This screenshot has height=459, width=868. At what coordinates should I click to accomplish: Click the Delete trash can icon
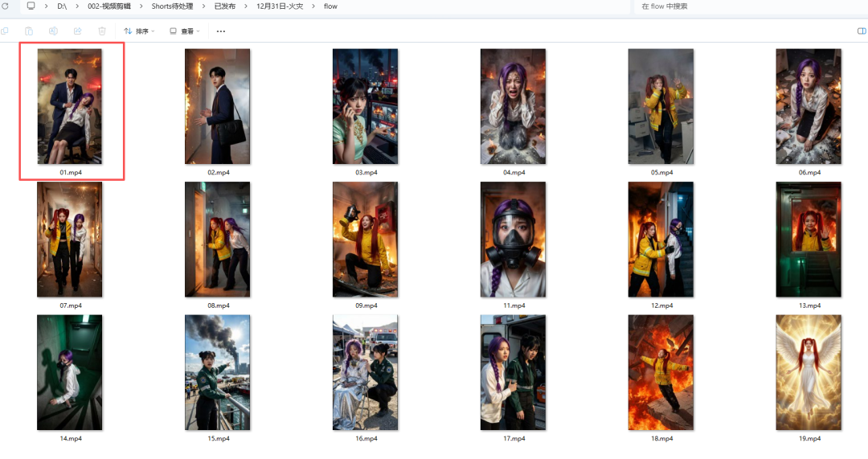pos(102,31)
